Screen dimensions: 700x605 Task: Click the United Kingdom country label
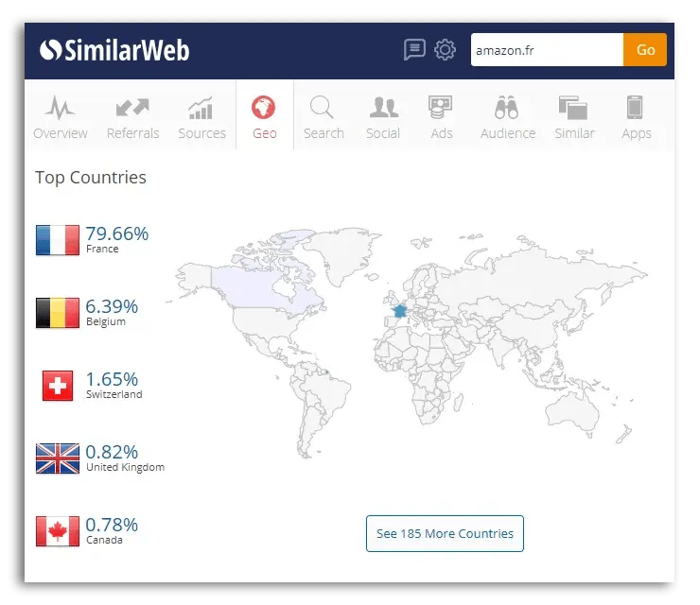[x=126, y=467]
